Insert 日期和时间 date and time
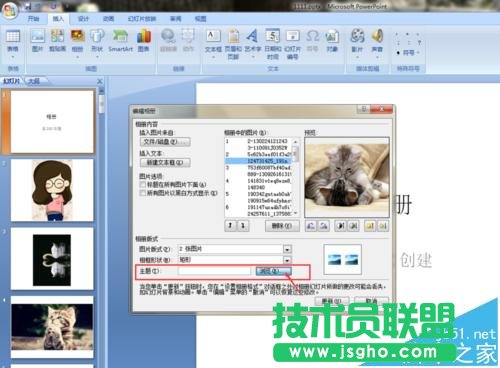This screenshot has width=500, height=368. click(273, 44)
